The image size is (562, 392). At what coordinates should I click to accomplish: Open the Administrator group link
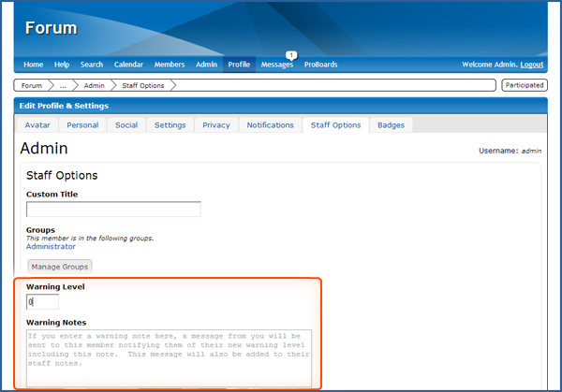pyautogui.click(x=51, y=247)
